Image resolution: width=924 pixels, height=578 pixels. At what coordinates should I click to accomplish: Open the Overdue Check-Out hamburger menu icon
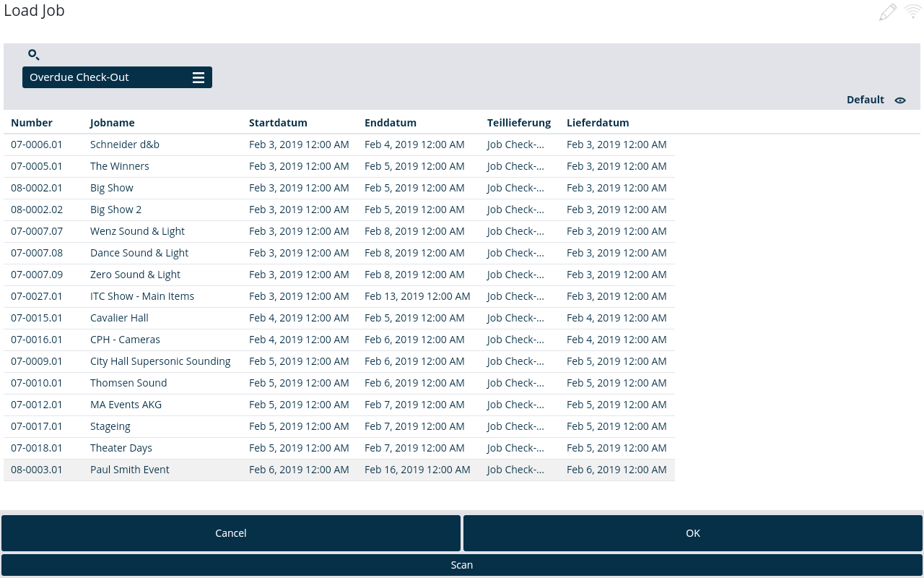[x=199, y=77]
